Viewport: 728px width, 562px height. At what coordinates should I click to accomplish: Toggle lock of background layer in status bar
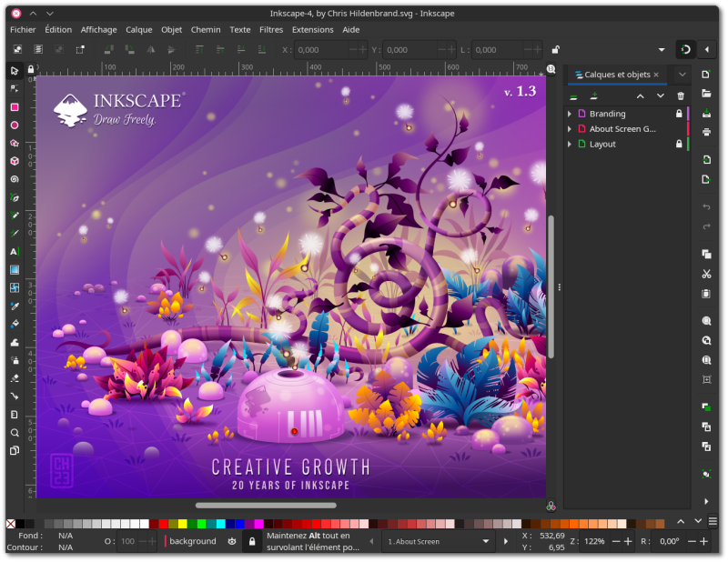click(x=252, y=541)
